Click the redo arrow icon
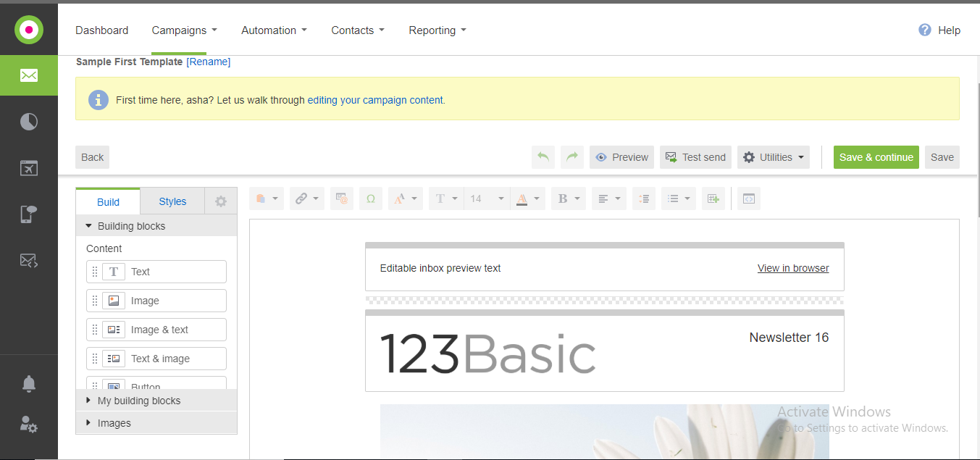980x460 pixels. (572, 157)
